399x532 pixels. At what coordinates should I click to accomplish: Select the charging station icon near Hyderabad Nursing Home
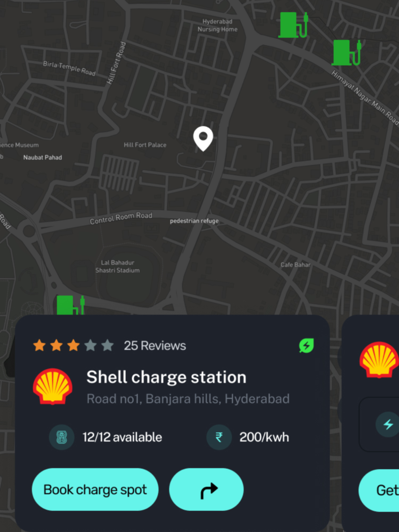pyautogui.click(x=293, y=25)
